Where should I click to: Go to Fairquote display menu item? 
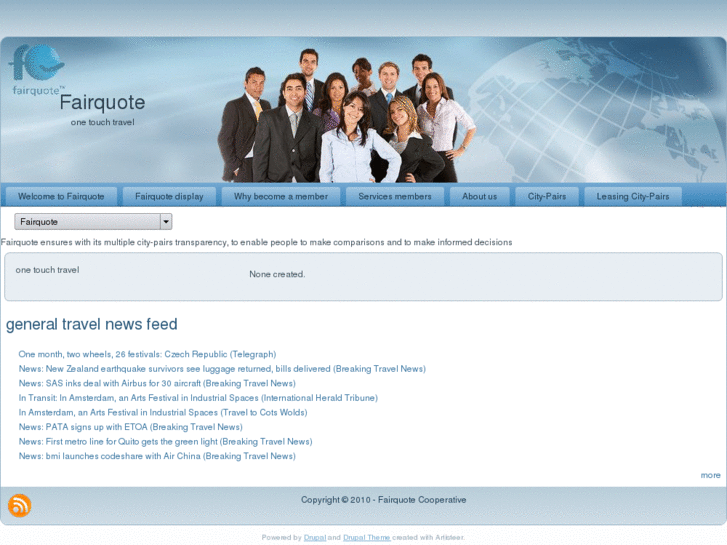click(169, 197)
